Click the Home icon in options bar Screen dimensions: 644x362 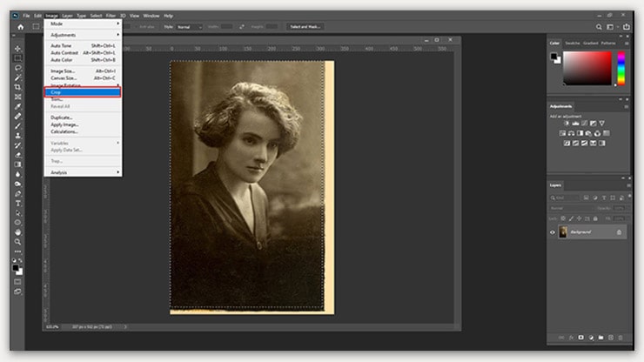(x=21, y=27)
